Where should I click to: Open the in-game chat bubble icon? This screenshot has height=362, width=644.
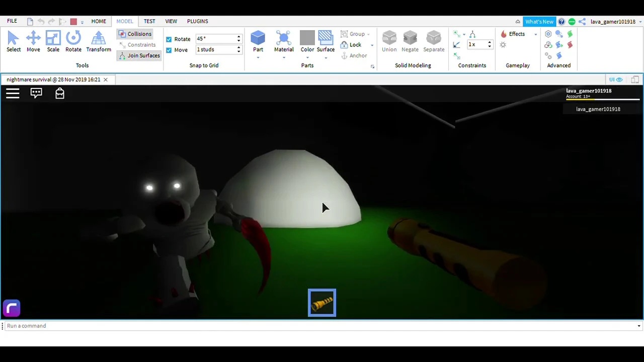pyautogui.click(x=36, y=93)
